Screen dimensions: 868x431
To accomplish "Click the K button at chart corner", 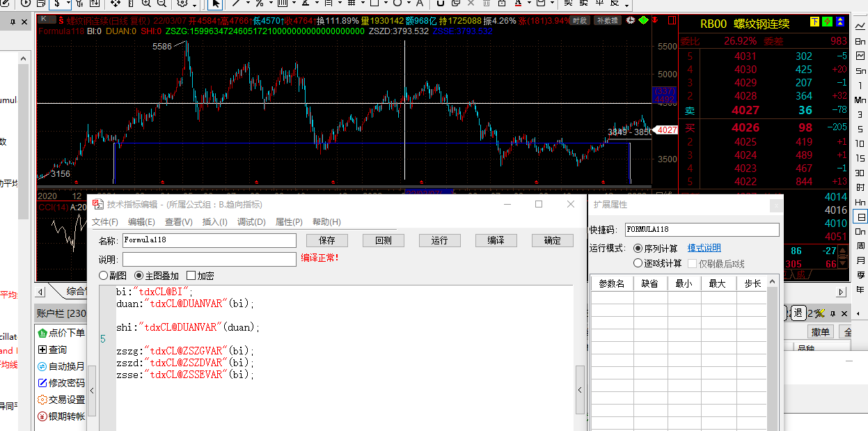I will [x=46, y=19].
